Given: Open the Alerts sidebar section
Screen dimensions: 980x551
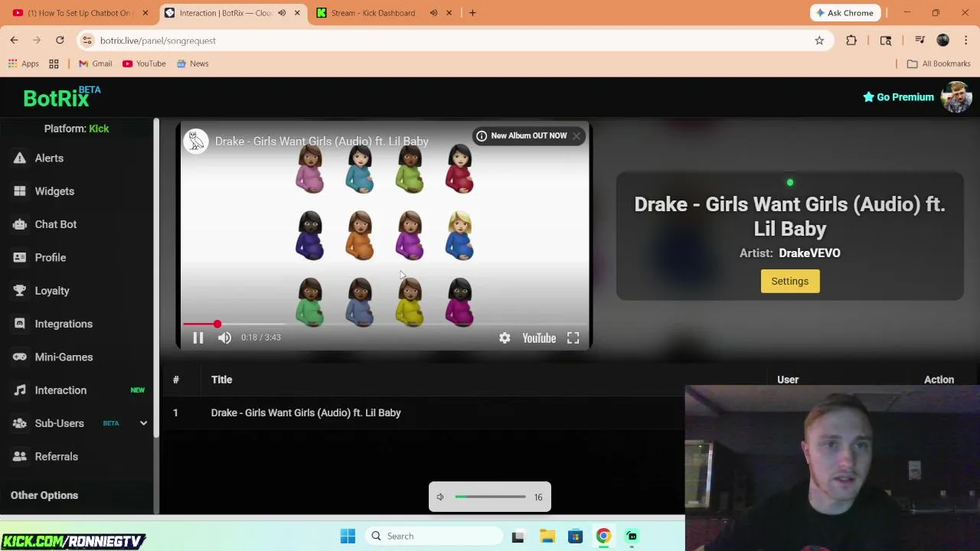Looking at the screenshot, I should pyautogui.click(x=49, y=158).
